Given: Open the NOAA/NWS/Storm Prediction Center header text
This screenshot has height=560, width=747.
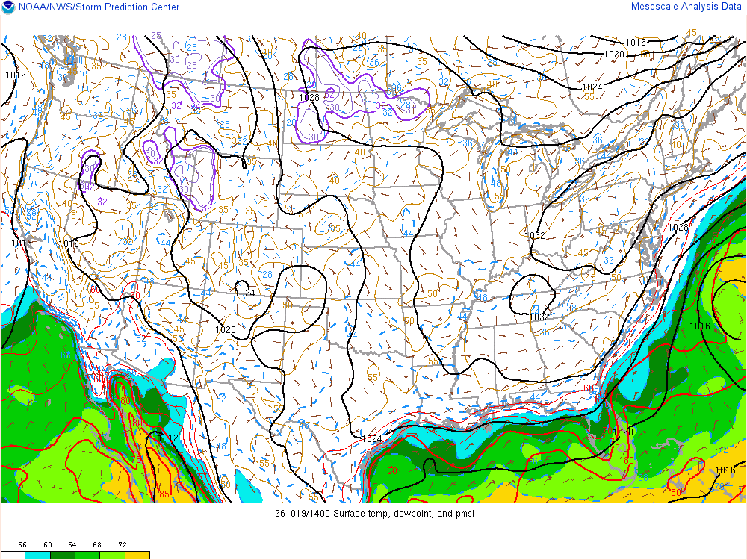Looking at the screenshot, I should [x=99, y=7].
